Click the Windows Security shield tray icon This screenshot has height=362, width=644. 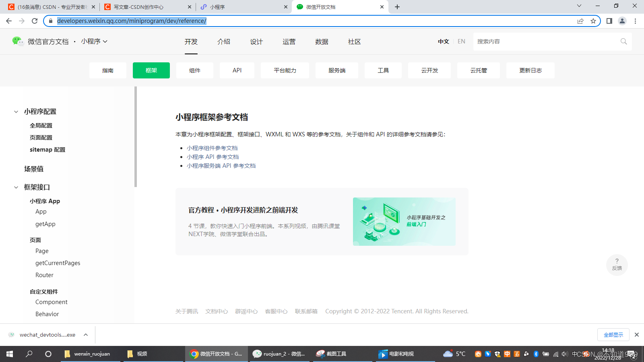[x=497, y=354]
